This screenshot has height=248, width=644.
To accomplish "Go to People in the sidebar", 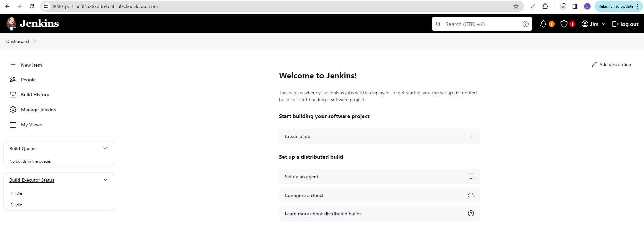I will point(28,80).
